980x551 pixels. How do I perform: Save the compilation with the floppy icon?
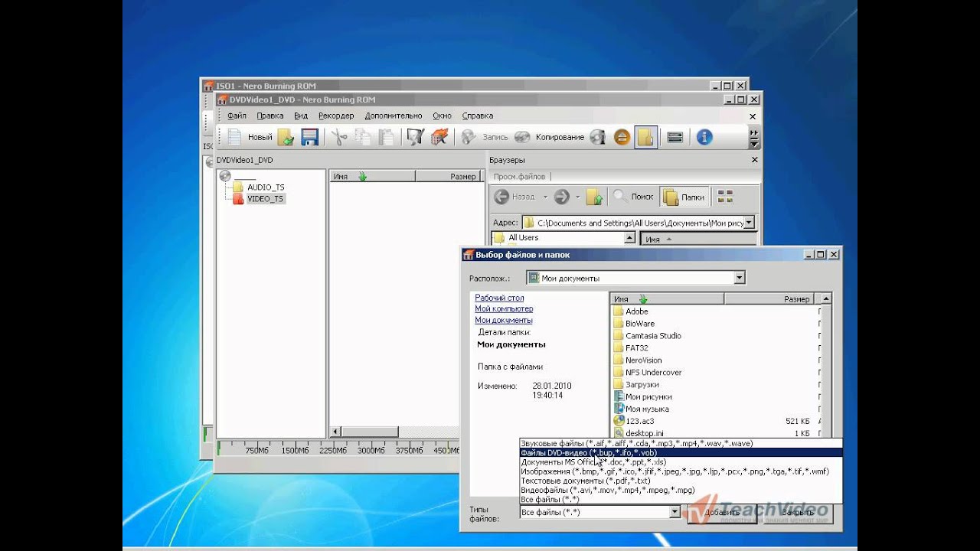309,137
